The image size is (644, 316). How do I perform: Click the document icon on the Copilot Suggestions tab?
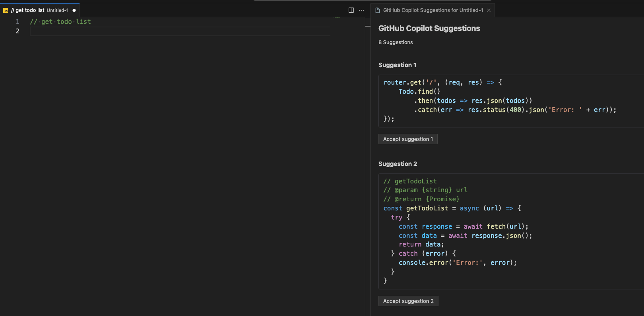pos(378,10)
